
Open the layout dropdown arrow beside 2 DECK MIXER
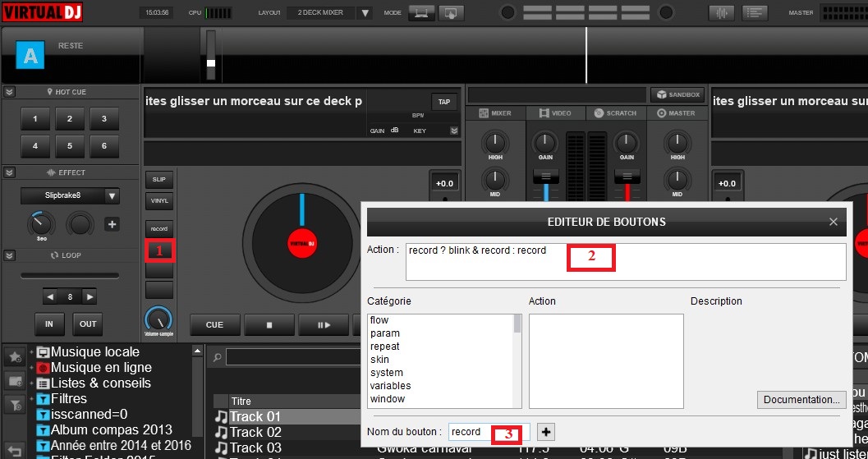[365, 13]
